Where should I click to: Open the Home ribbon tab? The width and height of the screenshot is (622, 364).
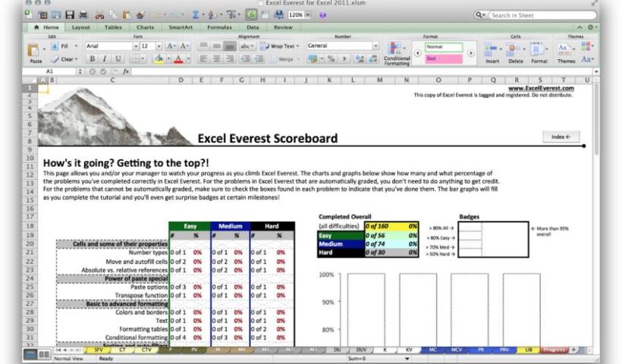[47, 27]
